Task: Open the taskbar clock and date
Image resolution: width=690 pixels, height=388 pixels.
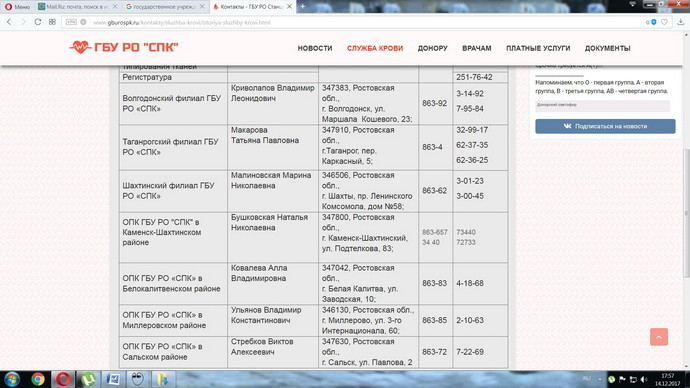Action: point(668,379)
